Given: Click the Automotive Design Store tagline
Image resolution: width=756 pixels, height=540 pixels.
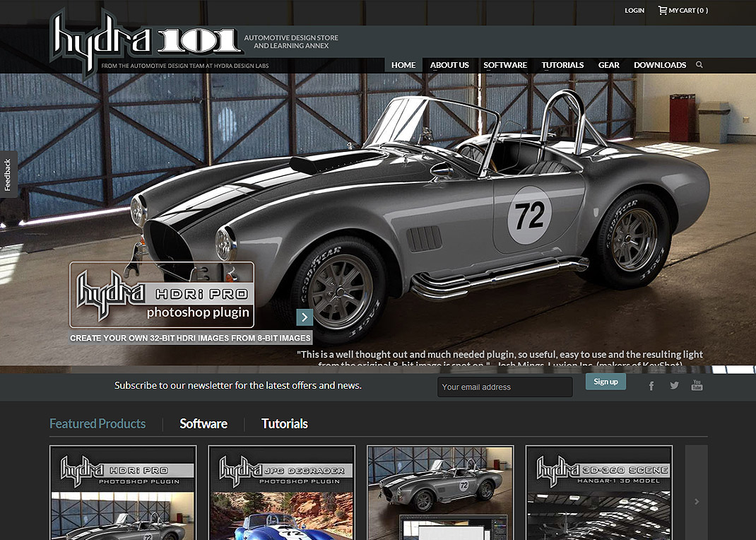Looking at the screenshot, I should click(291, 42).
